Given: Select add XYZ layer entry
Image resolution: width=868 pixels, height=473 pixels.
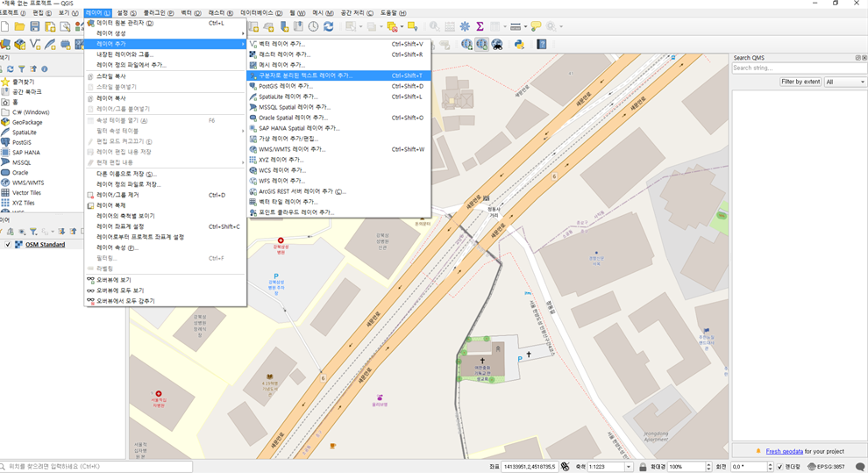Looking at the screenshot, I should (x=338, y=160).
